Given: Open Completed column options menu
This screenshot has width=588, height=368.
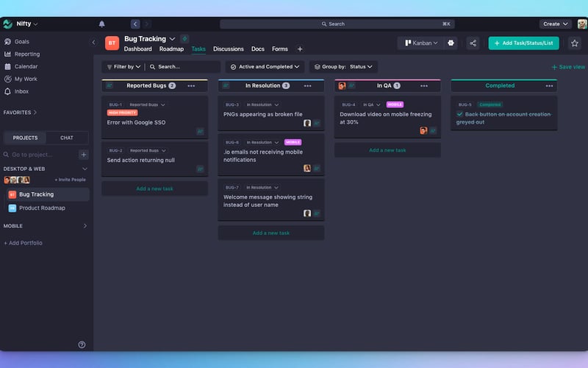Looking at the screenshot, I should point(549,86).
